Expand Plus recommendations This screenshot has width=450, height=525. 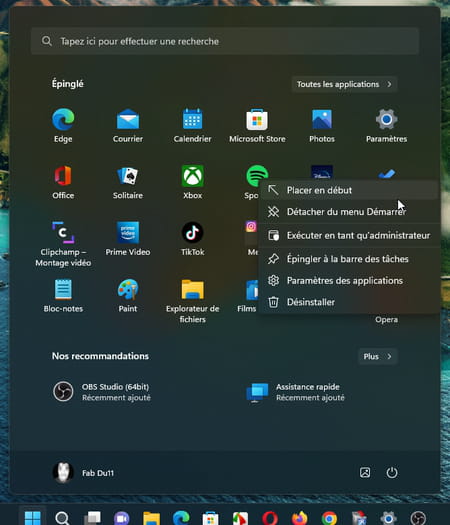click(378, 356)
